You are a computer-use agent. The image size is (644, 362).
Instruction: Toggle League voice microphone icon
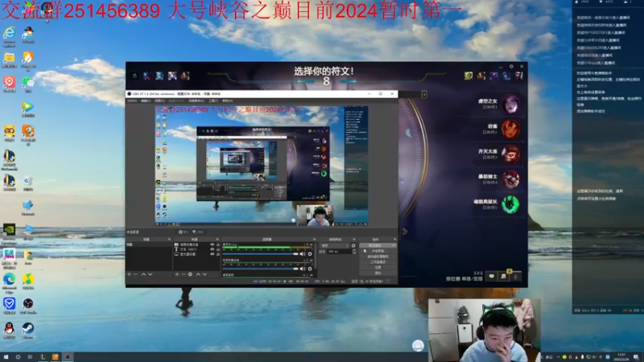516,276
